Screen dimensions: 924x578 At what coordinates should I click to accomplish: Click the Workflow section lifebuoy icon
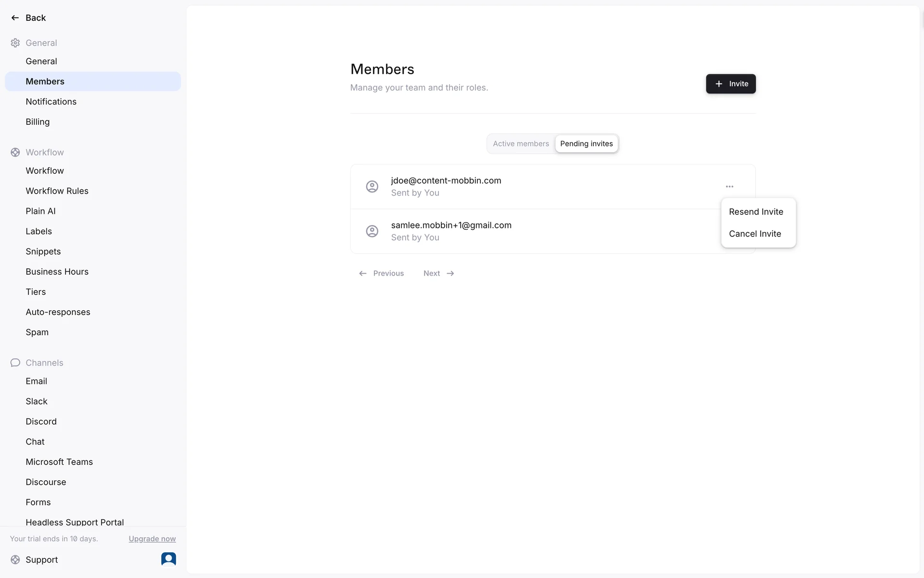[x=15, y=152]
